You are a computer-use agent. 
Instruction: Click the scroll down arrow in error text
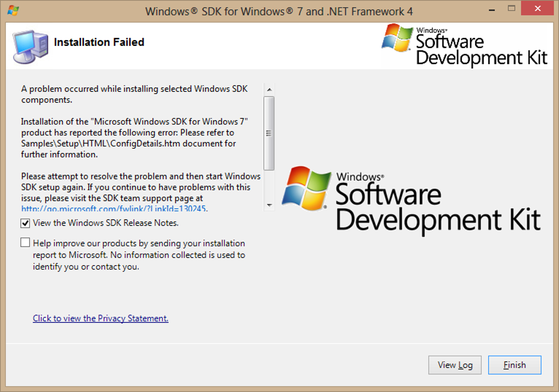tap(269, 205)
